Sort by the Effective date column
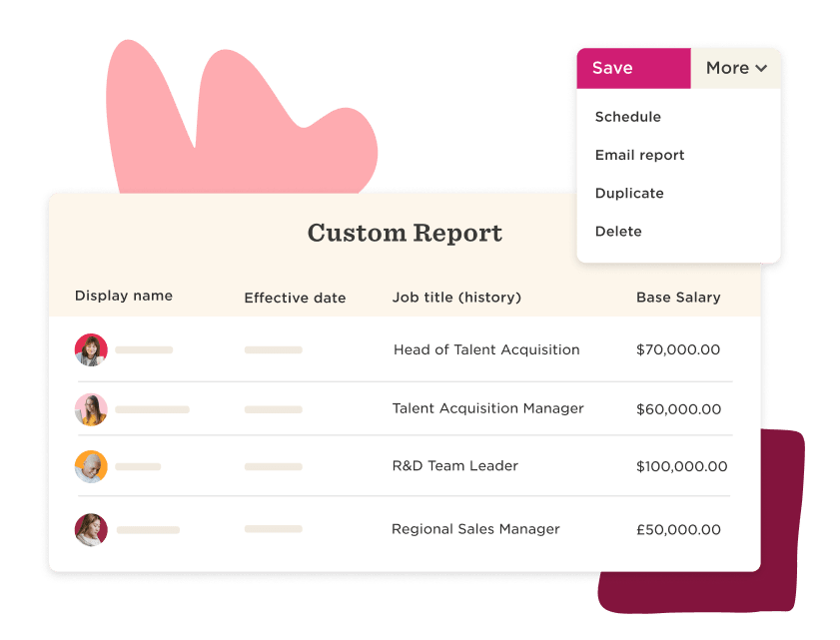Viewport: 840px width, 640px height. coord(295,298)
